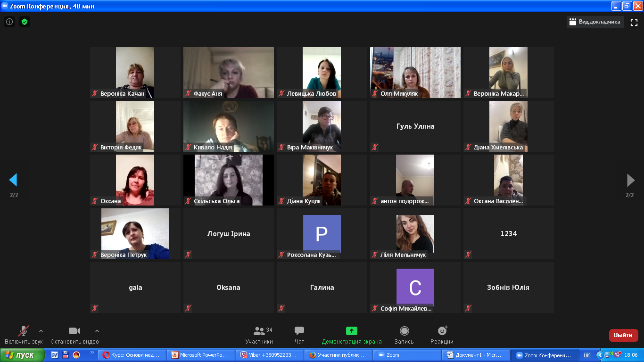Image resolution: width=644 pixels, height=362 pixels.
Task: Leave the meeting with Выйти button
Action: tap(623, 335)
